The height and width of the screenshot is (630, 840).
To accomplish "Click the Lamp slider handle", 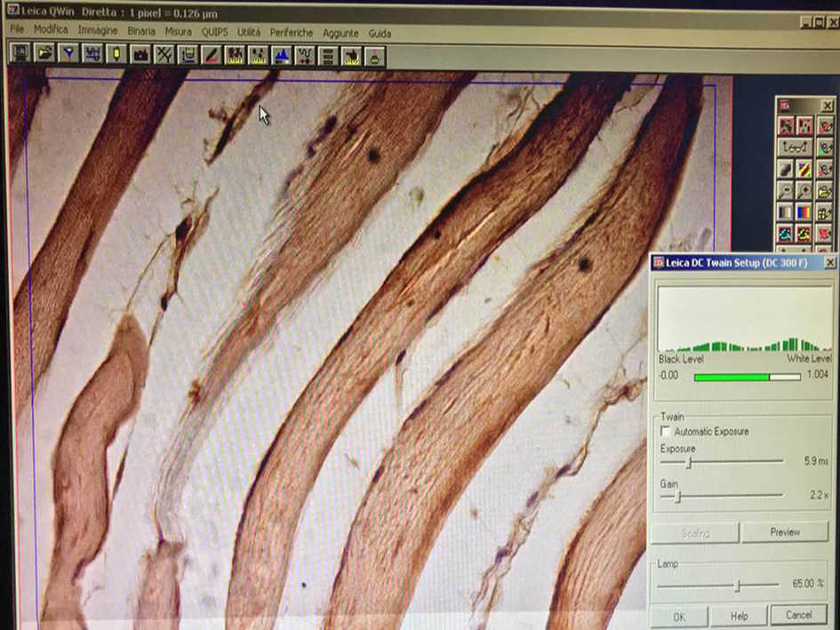I will [738, 586].
